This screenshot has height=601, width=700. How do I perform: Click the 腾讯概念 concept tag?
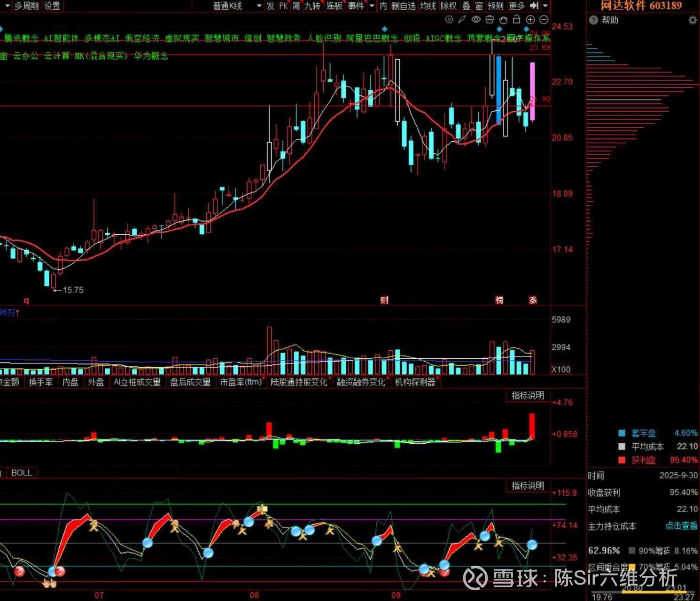[21, 39]
